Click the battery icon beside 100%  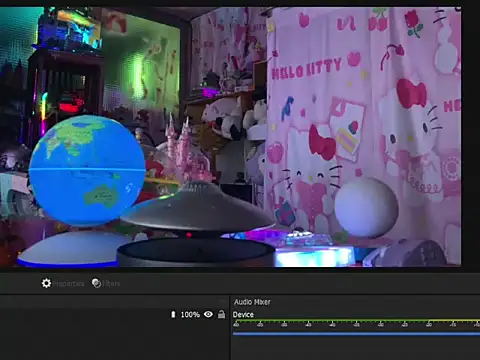click(x=173, y=314)
